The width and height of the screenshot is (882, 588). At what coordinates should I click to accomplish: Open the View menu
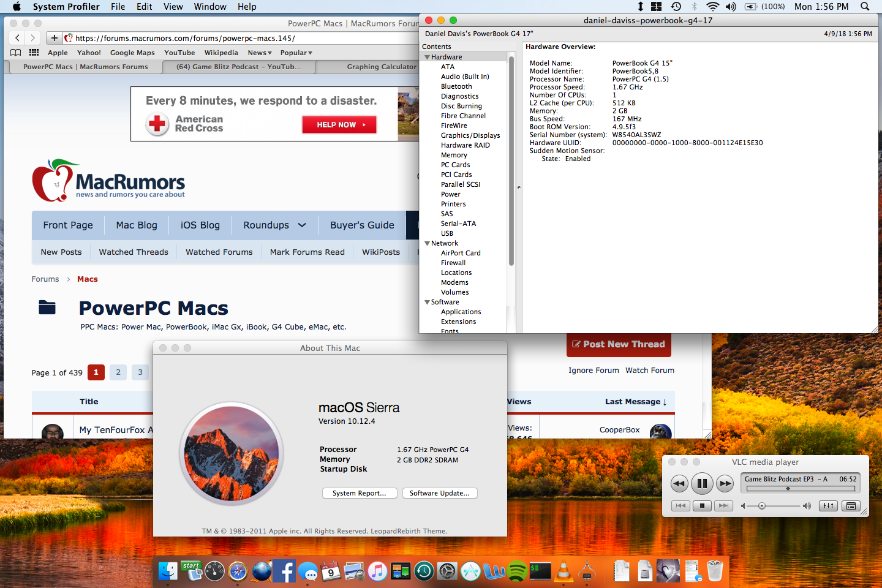pyautogui.click(x=173, y=6)
